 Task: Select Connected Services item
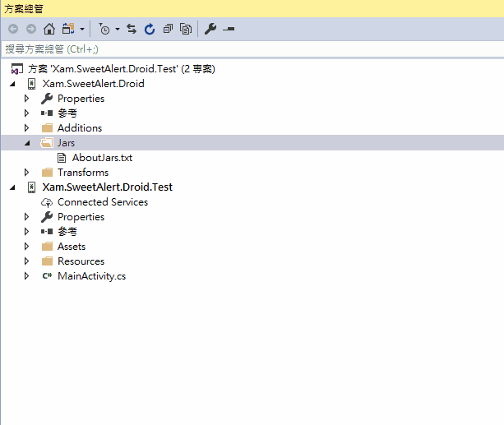point(103,202)
